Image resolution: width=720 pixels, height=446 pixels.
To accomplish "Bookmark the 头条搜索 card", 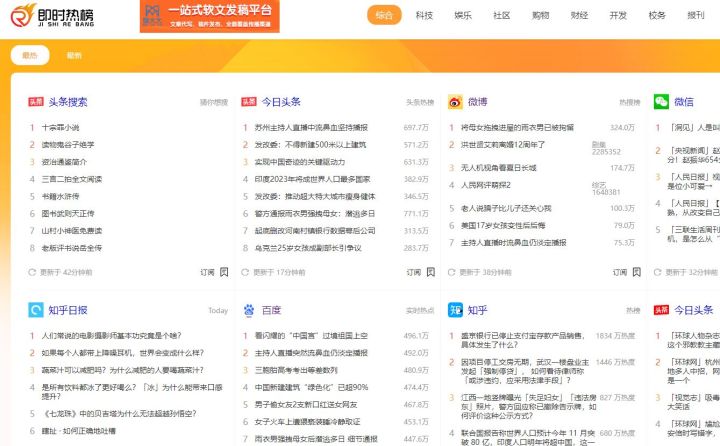I will click(224, 272).
